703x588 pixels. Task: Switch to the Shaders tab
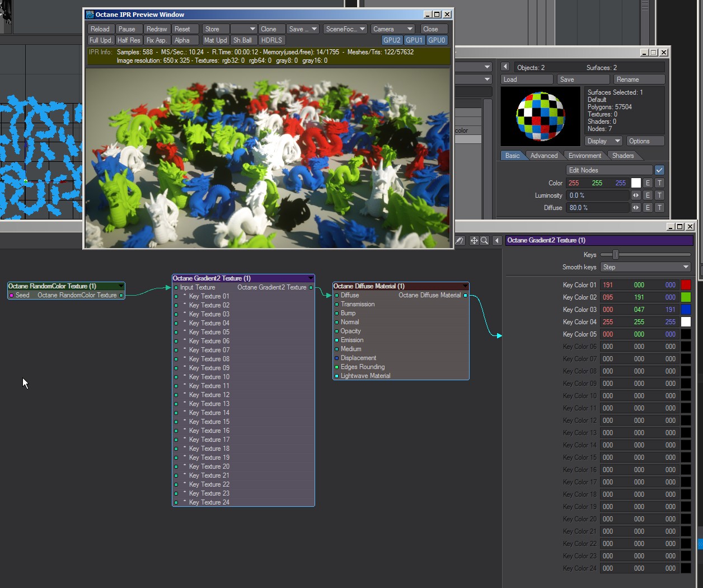click(x=623, y=156)
